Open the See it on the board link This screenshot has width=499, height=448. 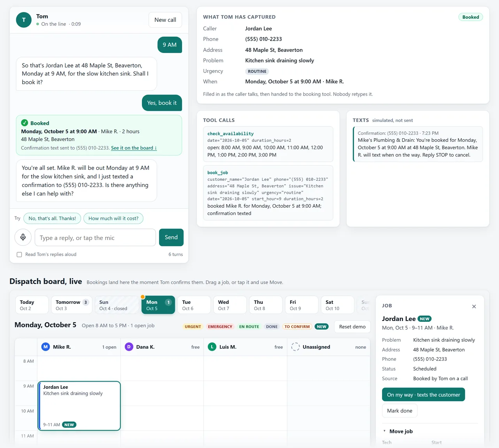coord(134,148)
